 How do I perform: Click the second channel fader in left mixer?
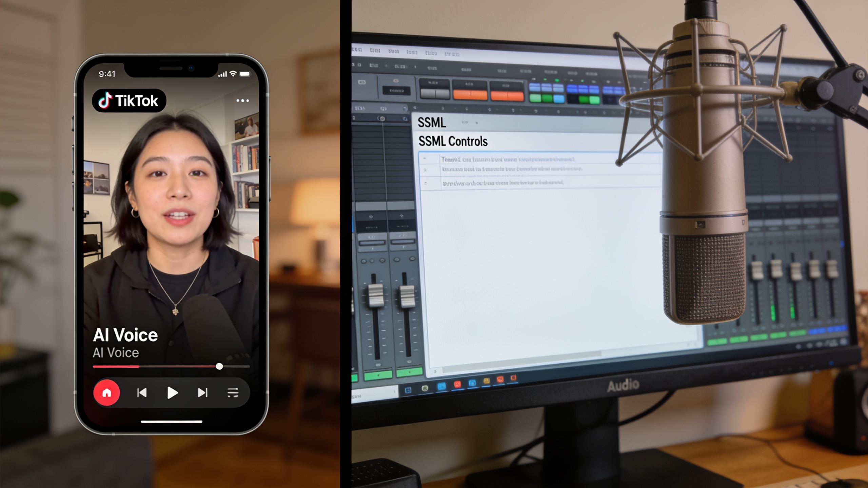point(407,296)
